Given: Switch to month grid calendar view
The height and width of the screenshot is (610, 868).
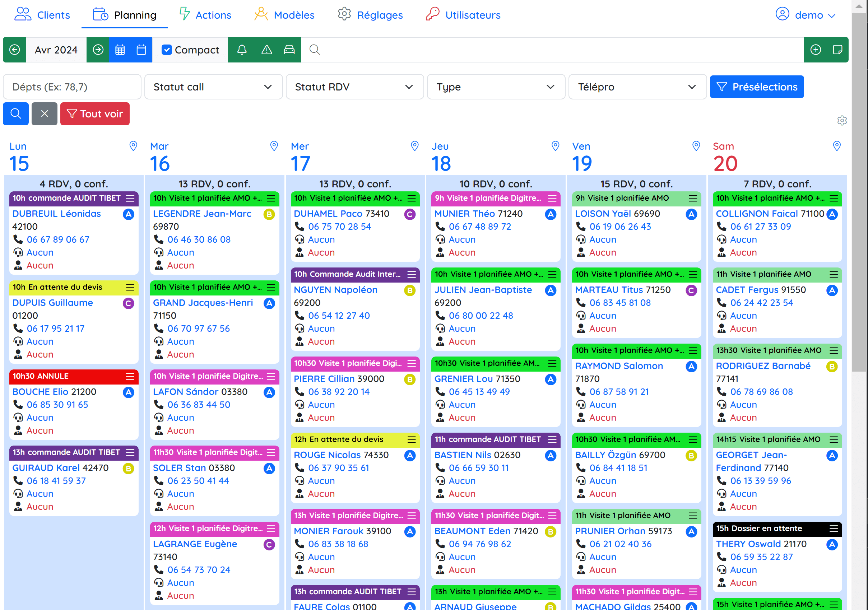Looking at the screenshot, I should pos(120,50).
